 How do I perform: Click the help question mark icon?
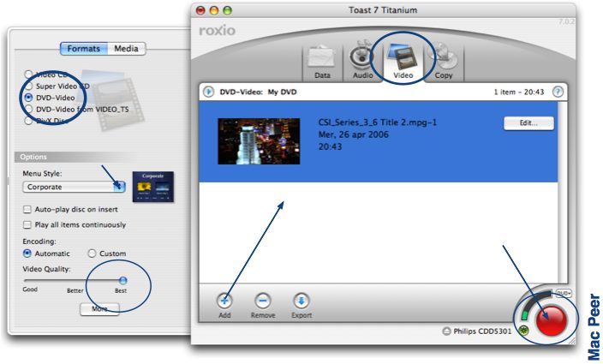[x=558, y=92]
